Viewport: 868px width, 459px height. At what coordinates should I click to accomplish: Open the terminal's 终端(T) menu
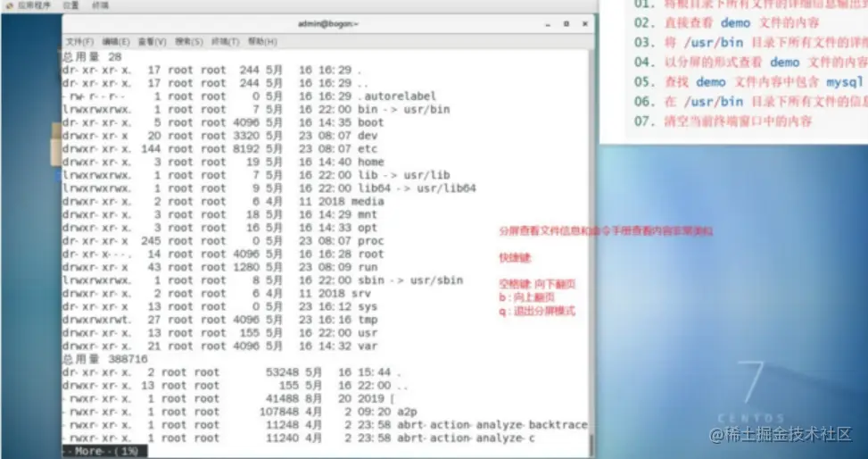point(226,42)
